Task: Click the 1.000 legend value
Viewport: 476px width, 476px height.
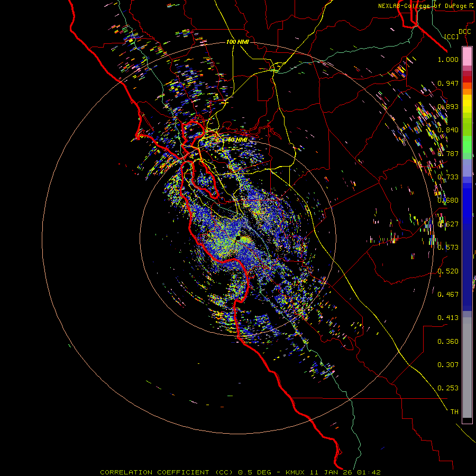Action: tap(448, 59)
